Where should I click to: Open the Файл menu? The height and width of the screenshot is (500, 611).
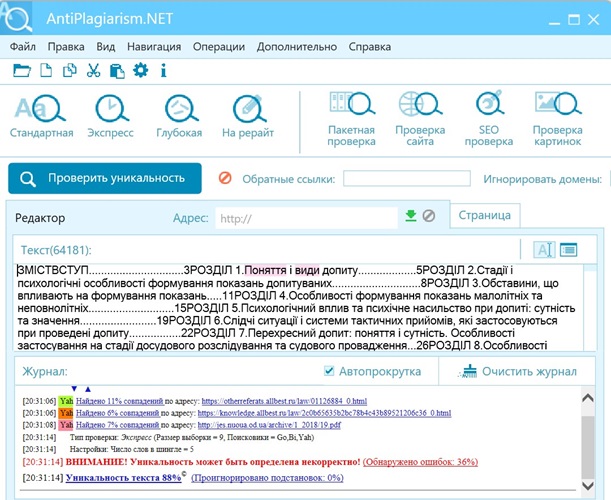click(x=23, y=47)
